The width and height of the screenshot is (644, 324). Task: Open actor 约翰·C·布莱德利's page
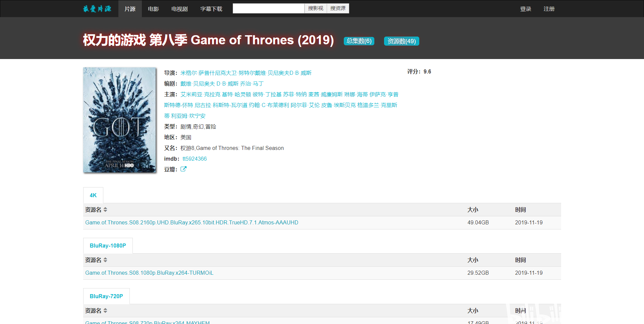point(269,105)
